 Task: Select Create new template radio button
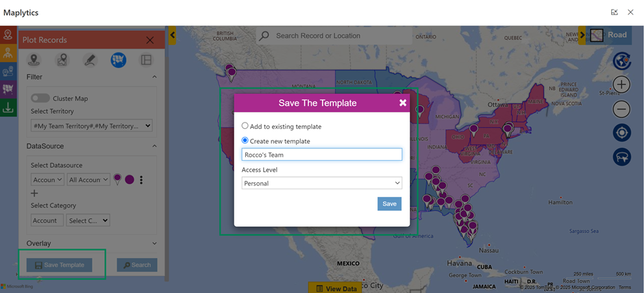[x=245, y=141]
